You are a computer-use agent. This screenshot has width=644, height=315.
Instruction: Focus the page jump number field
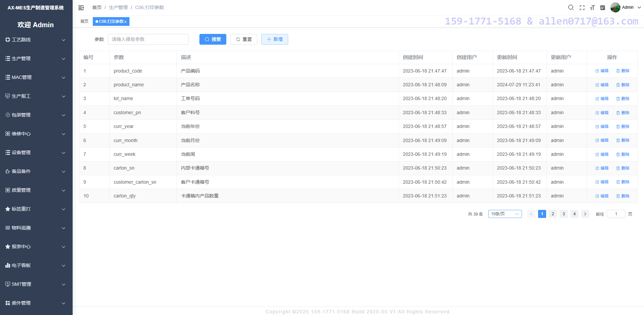click(x=616, y=214)
